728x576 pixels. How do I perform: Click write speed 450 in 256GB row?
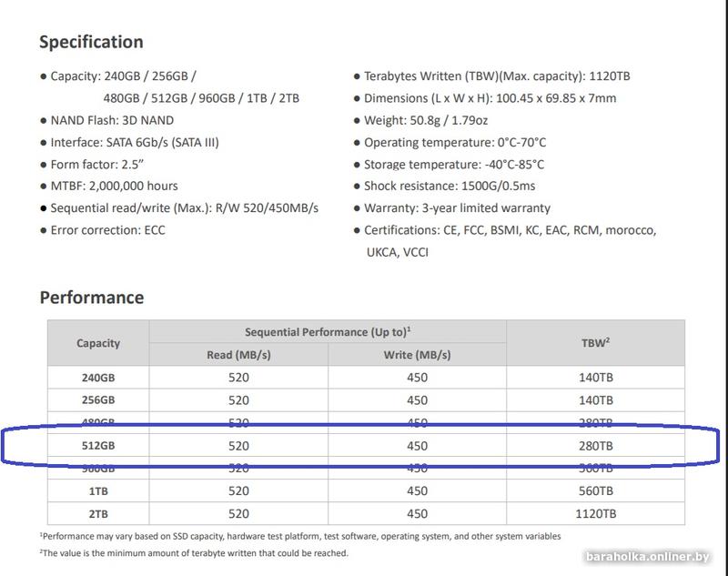click(x=417, y=400)
